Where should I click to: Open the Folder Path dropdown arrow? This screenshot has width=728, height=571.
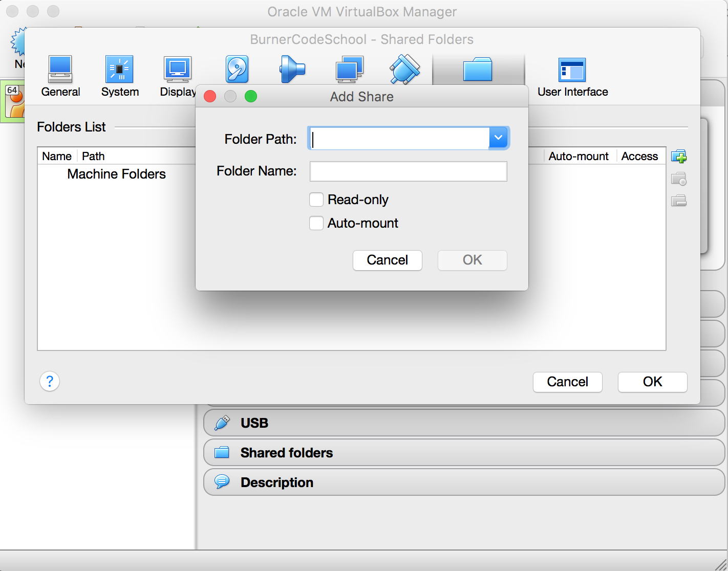tap(498, 138)
